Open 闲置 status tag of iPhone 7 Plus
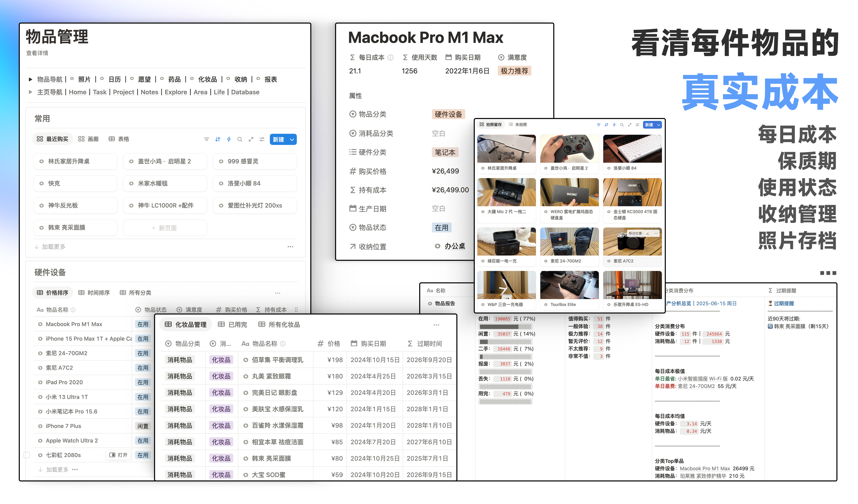Image resolution: width=858 pixels, height=504 pixels. [x=143, y=426]
